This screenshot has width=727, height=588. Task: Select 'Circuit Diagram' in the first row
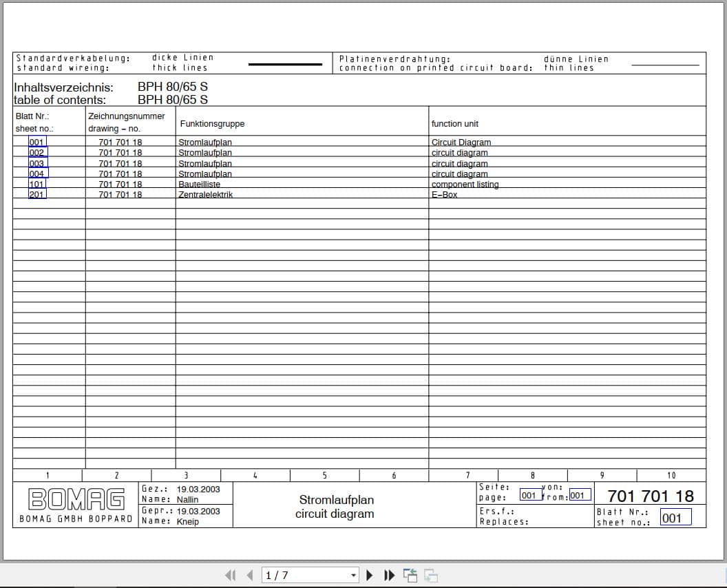point(461,142)
